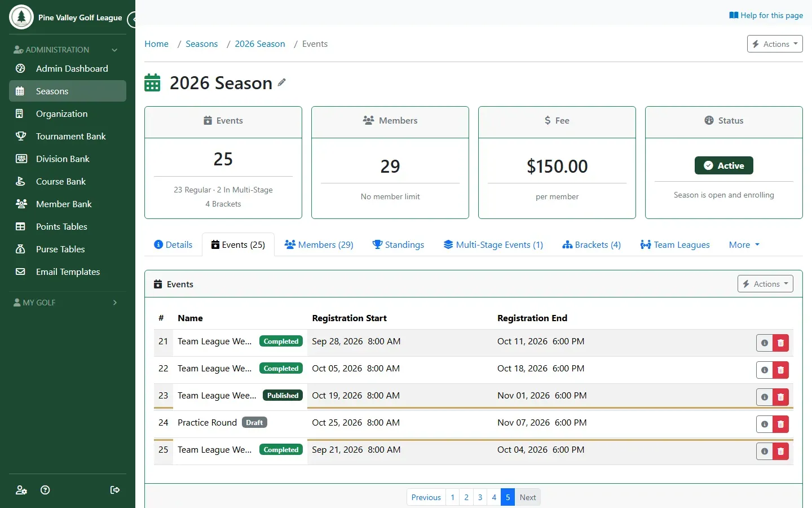Viewport: 812px width, 508px height.
Task: Open the Actions dropdown beside the breadcrumbs
Action: point(775,44)
